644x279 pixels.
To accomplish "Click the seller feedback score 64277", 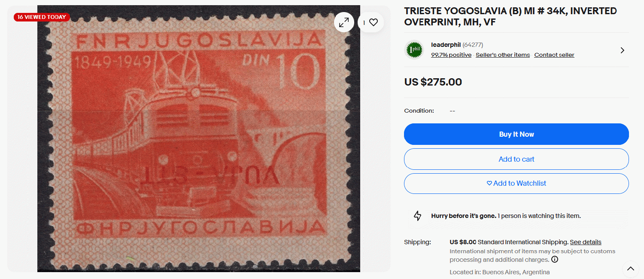I will (473, 45).
